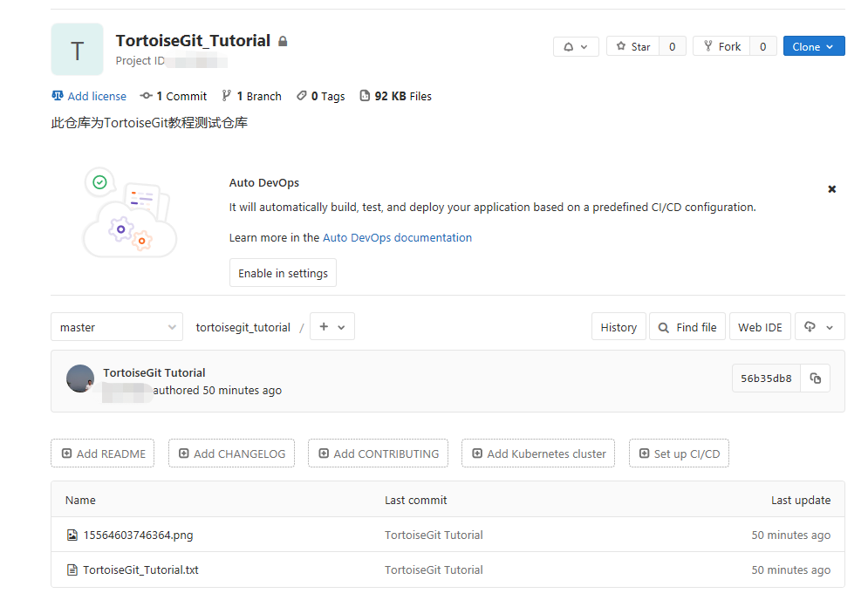The image size is (868, 607).
Task: Click the Add README button
Action: pyautogui.click(x=102, y=454)
